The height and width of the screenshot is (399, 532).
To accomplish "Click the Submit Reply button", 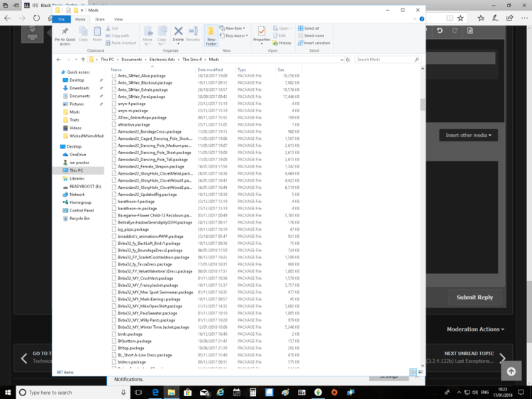I will (475, 297).
